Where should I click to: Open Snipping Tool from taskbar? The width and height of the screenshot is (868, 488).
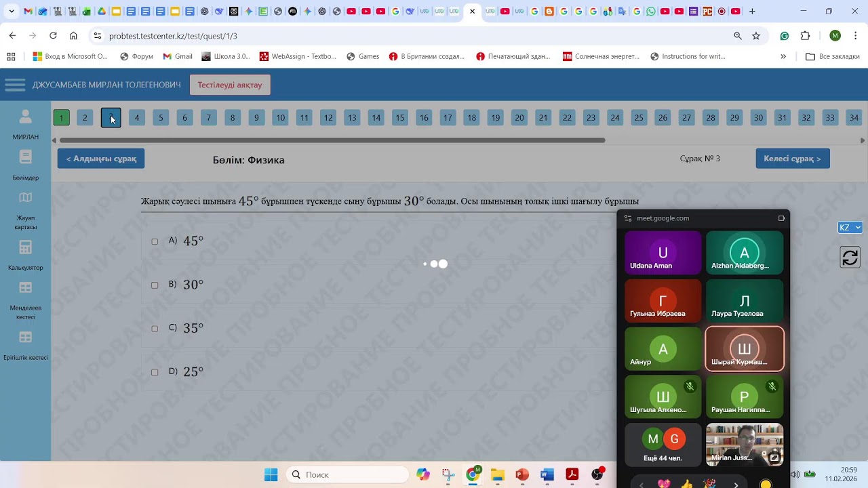click(x=448, y=474)
